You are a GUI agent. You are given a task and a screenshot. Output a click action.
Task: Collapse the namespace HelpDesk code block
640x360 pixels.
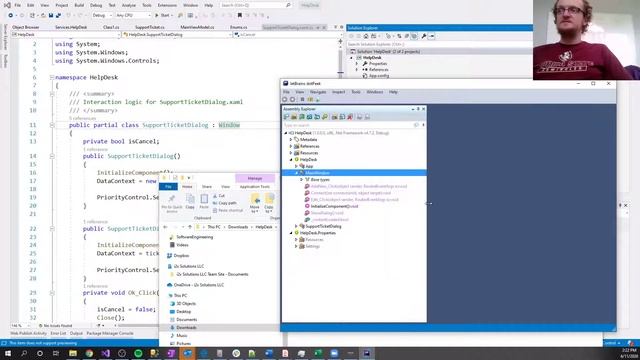pos(52,77)
